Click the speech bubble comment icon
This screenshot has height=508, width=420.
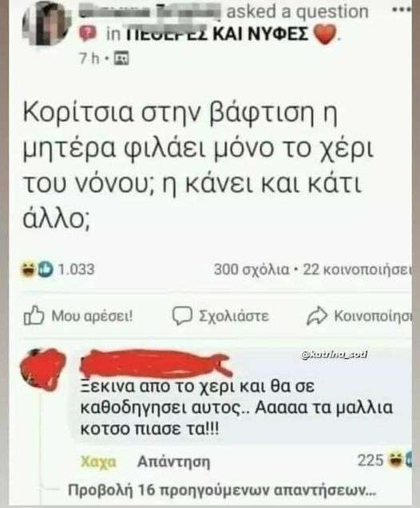(x=182, y=316)
